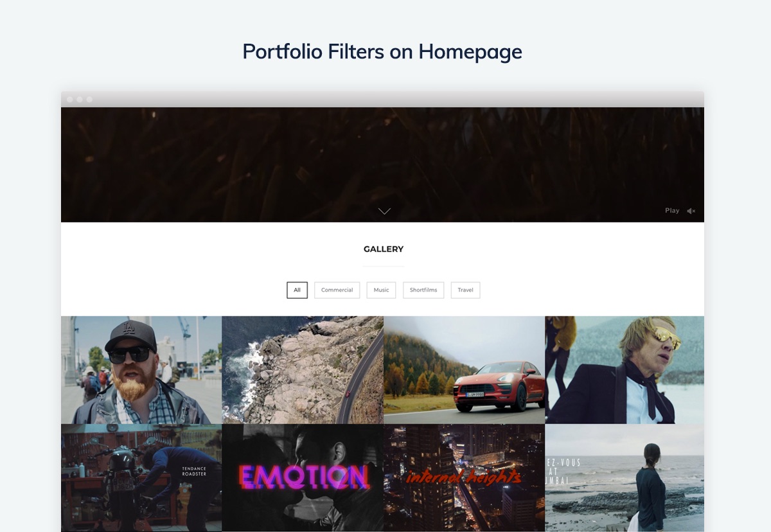771x532 pixels.
Task: View the red Porsche car thumbnail
Action: [x=464, y=369]
